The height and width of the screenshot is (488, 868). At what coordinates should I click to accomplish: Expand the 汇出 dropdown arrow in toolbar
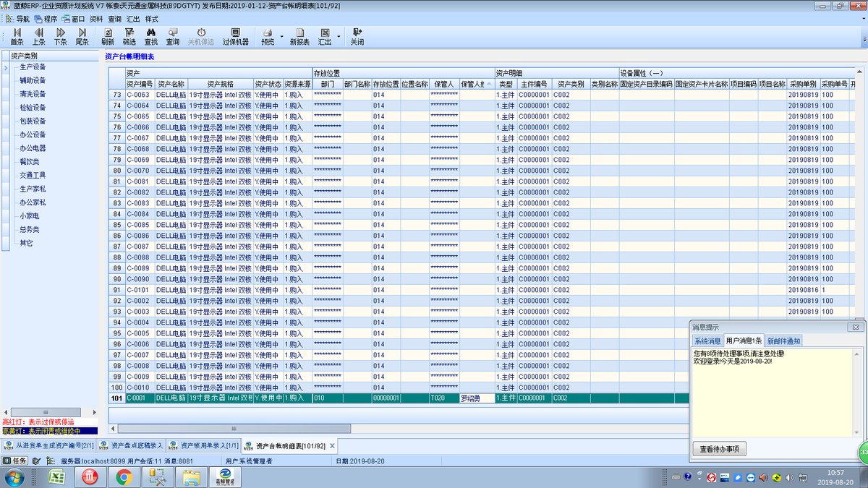[x=338, y=37]
